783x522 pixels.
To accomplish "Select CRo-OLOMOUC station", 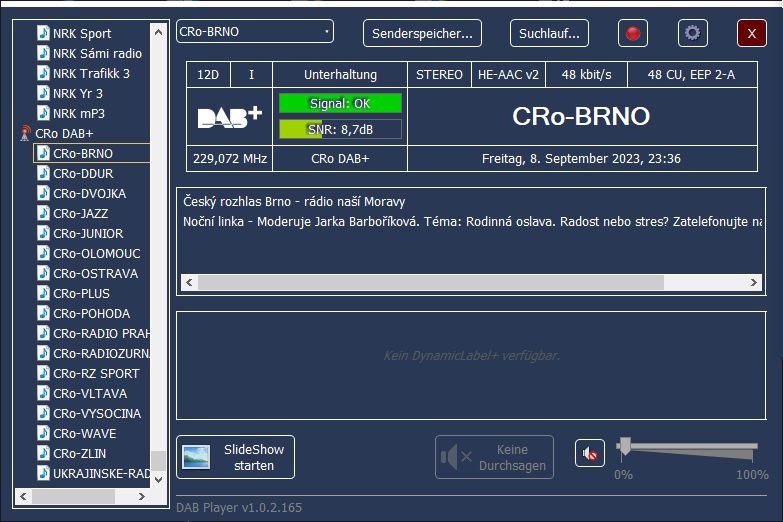I will (96, 253).
